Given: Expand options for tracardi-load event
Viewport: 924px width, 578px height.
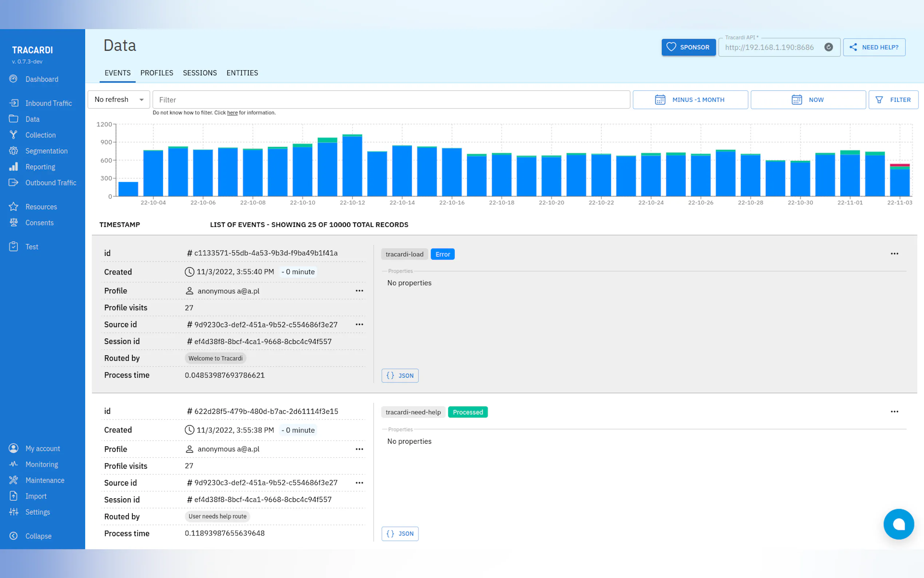Looking at the screenshot, I should (x=894, y=254).
